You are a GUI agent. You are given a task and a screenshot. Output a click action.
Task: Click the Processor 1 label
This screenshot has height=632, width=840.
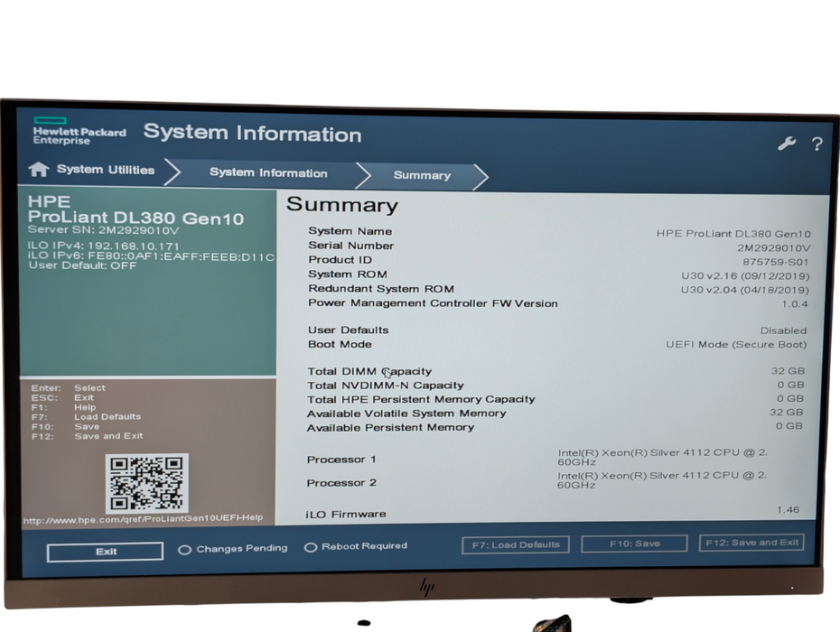pyautogui.click(x=341, y=460)
